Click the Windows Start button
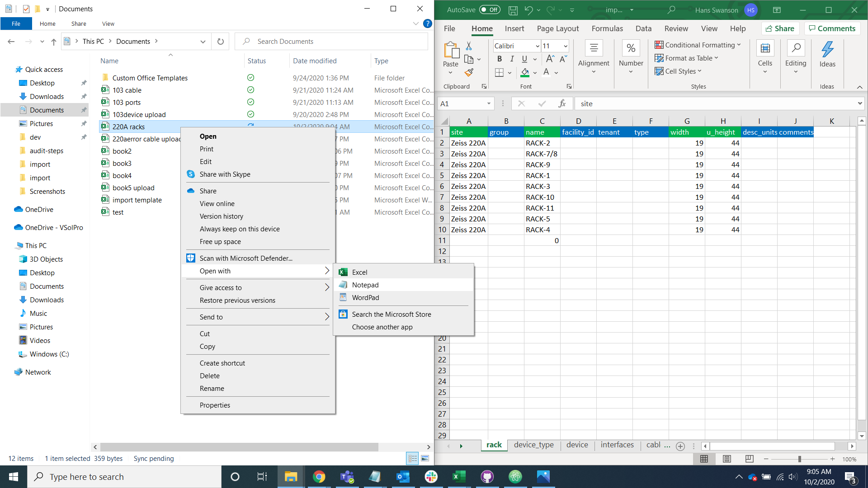 pyautogui.click(x=14, y=477)
